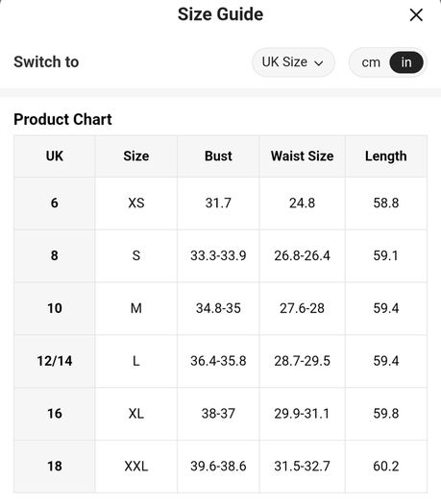Click the Product Chart heading
The image size is (441, 504).
coord(62,120)
